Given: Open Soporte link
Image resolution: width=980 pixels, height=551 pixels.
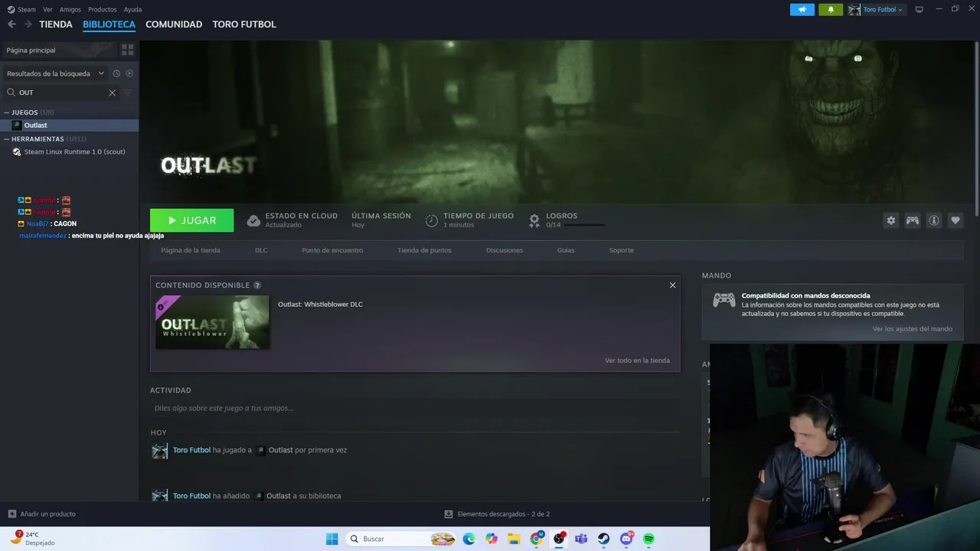Looking at the screenshot, I should (x=622, y=250).
